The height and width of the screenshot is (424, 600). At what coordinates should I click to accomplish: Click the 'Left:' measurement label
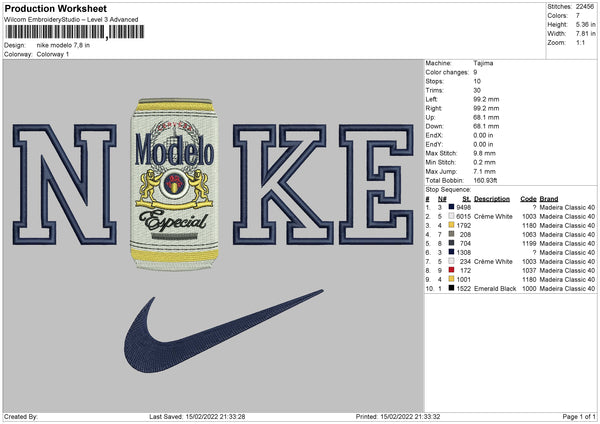430,99
